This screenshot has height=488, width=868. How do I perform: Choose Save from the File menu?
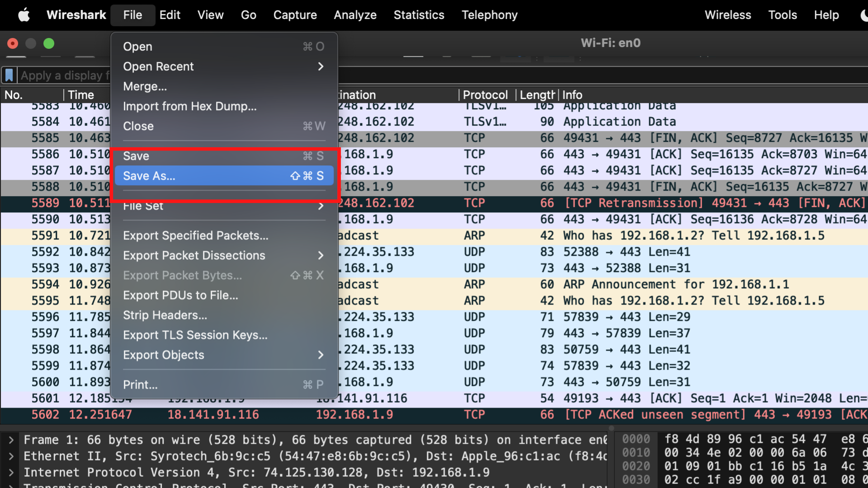pyautogui.click(x=224, y=156)
